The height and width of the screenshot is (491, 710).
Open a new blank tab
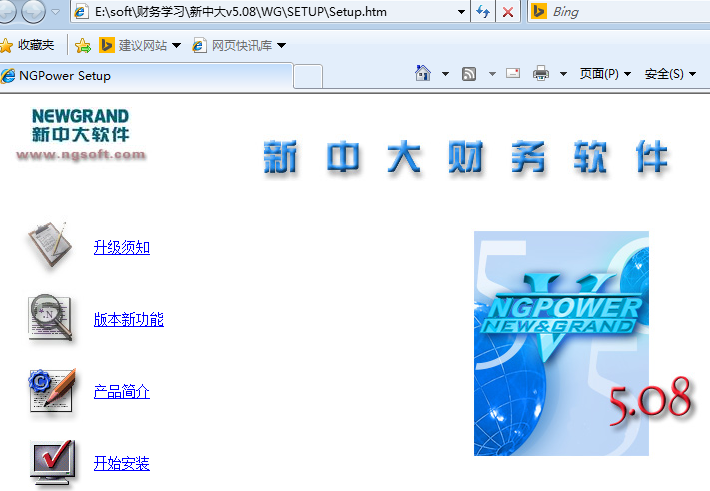[308, 76]
